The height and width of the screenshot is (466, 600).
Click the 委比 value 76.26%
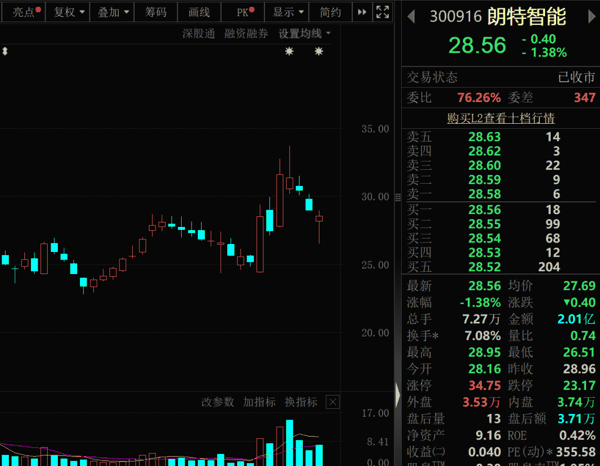479,98
